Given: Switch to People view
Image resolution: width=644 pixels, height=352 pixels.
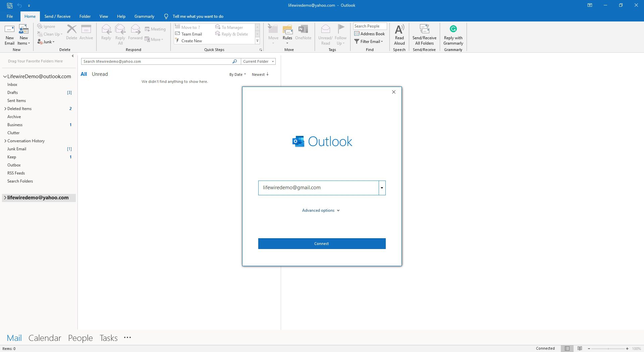Looking at the screenshot, I should pyautogui.click(x=80, y=338).
